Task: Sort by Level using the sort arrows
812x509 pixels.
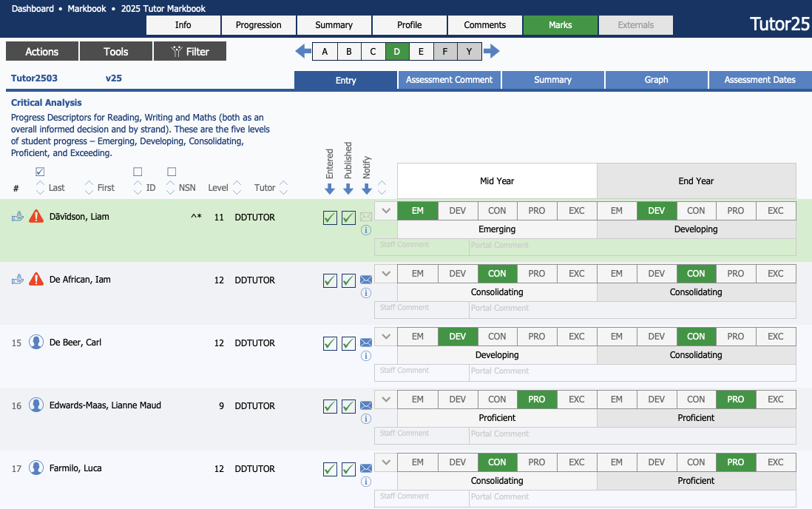Action: [x=237, y=187]
